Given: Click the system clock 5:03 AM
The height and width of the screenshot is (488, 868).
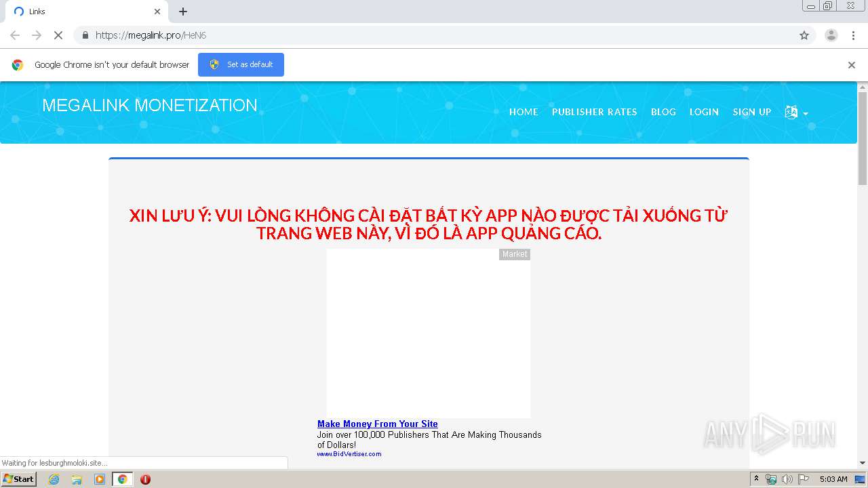Looking at the screenshot, I should (833, 479).
